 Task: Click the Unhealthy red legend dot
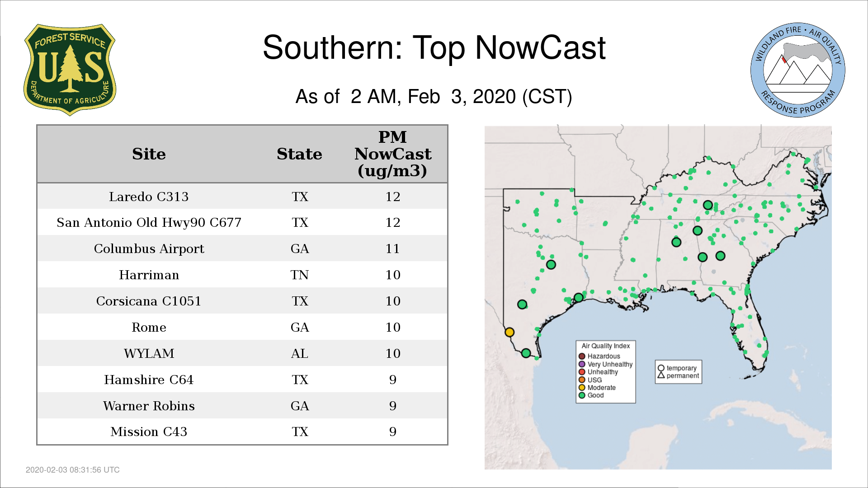pyautogui.click(x=582, y=372)
